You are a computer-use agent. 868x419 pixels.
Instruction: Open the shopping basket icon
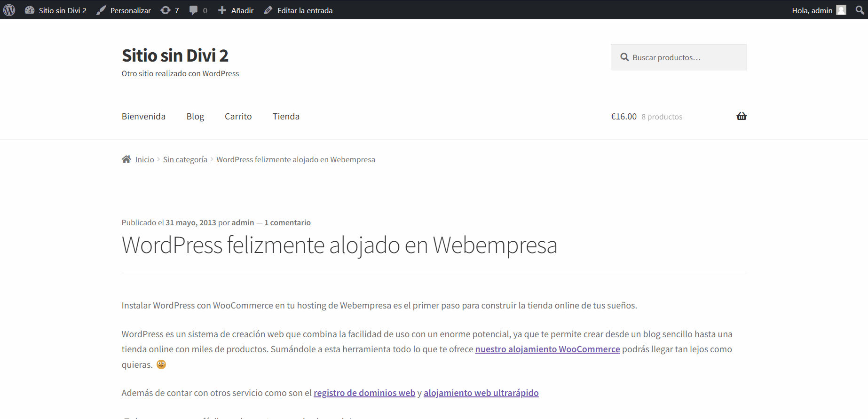[742, 116]
